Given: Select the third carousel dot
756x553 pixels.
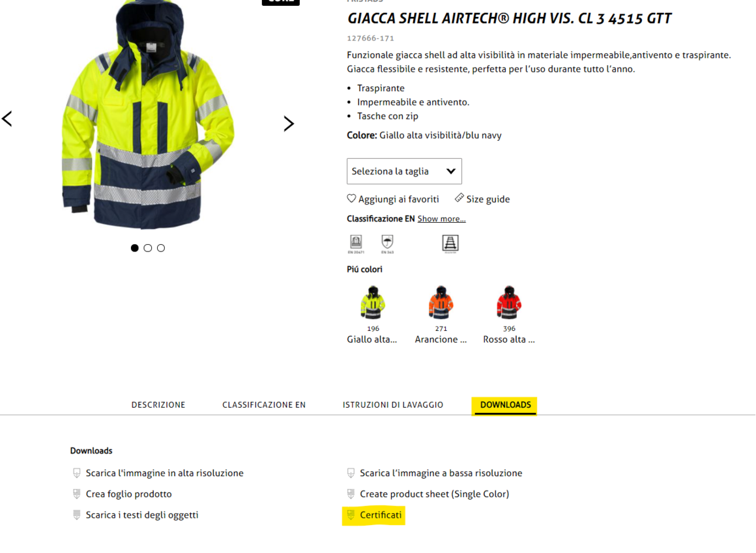Looking at the screenshot, I should pyautogui.click(x=161, y=248).
